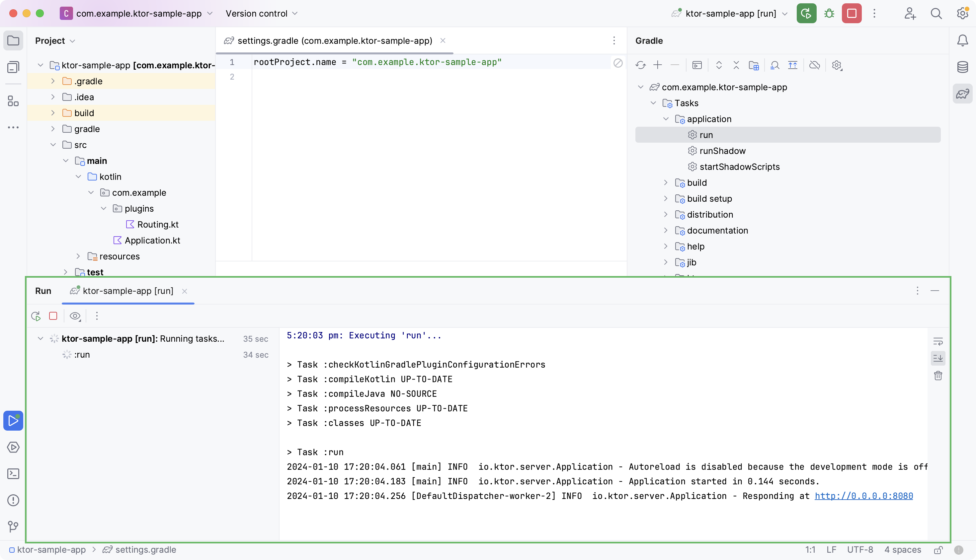Open the Database tool window icon
Image resolution: width=976 pixels, height=560 pixels.
962,67
